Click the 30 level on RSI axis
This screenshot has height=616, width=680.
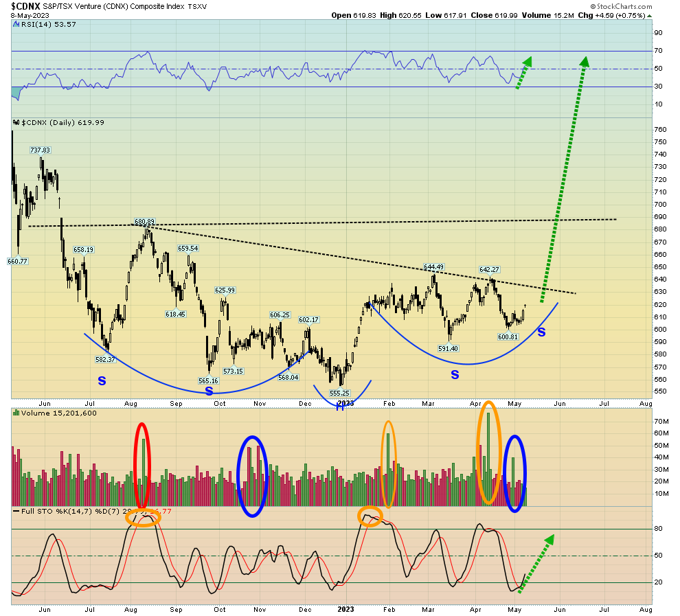point(658,87)
